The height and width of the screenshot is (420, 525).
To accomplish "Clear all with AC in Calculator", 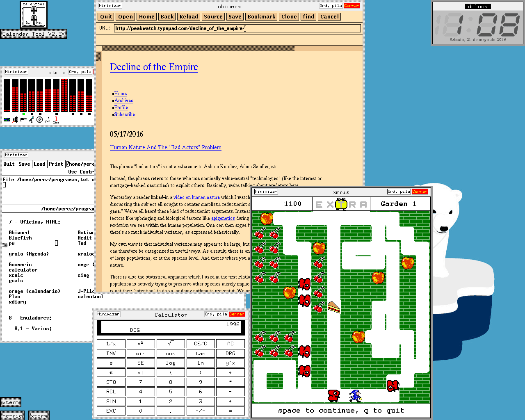I will (x=231, y=343).
